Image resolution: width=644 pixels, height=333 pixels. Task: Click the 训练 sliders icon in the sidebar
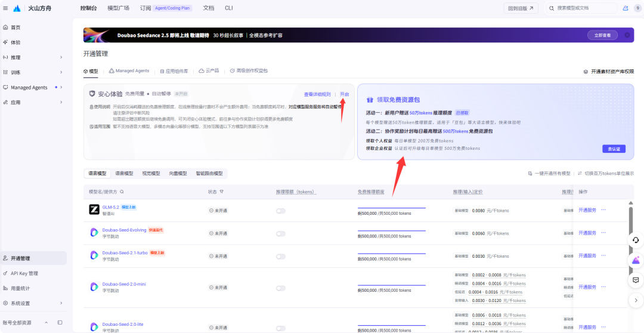(5, 72)
